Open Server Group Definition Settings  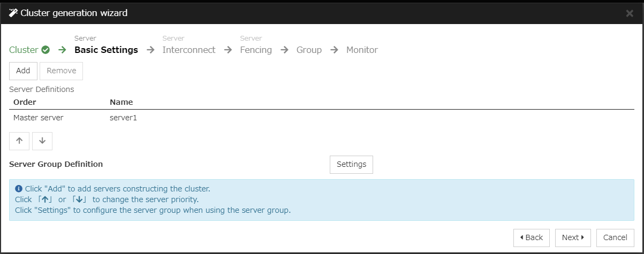click(351, 164)
